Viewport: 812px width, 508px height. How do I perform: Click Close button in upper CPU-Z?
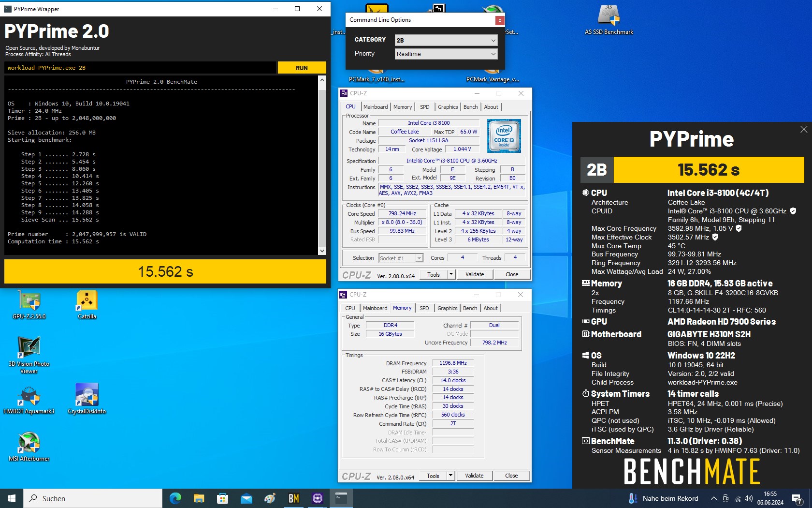[x=512, y=274]
